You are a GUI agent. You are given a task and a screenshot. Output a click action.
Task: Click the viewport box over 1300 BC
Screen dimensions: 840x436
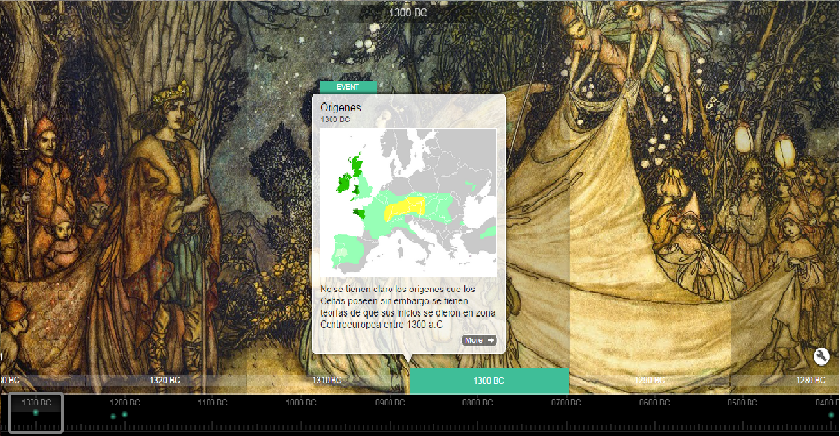coord(36,413)
